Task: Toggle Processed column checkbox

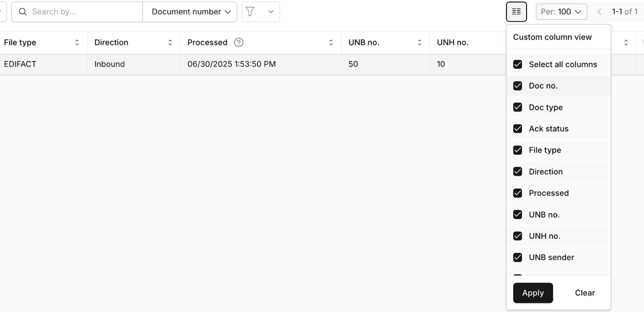Action: click(x=517, y=193)
